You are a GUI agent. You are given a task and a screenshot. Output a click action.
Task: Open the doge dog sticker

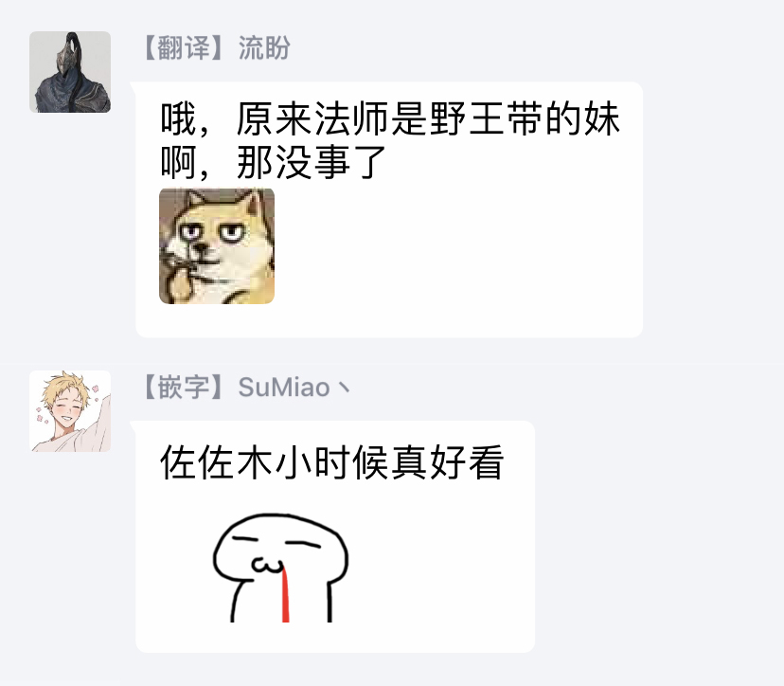[x=217, y=246]
